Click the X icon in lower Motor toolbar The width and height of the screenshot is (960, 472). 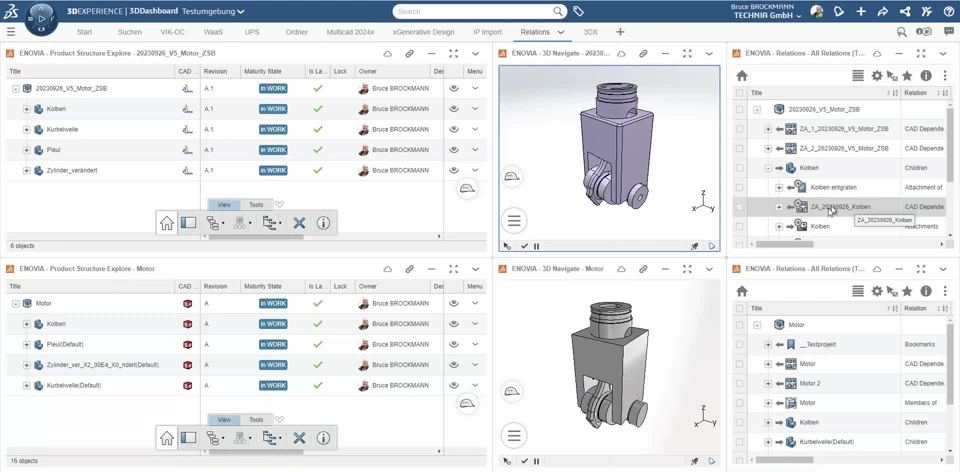tap(299, 438)
